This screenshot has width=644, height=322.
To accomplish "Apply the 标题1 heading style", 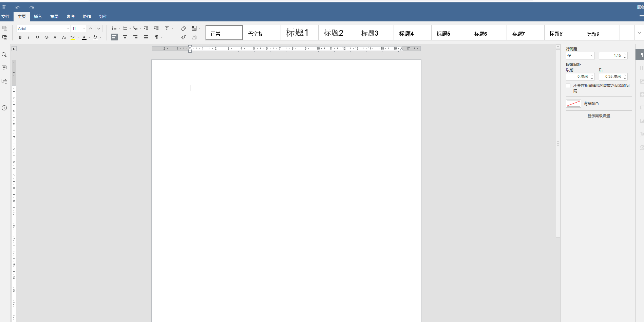I will (300, 33).
